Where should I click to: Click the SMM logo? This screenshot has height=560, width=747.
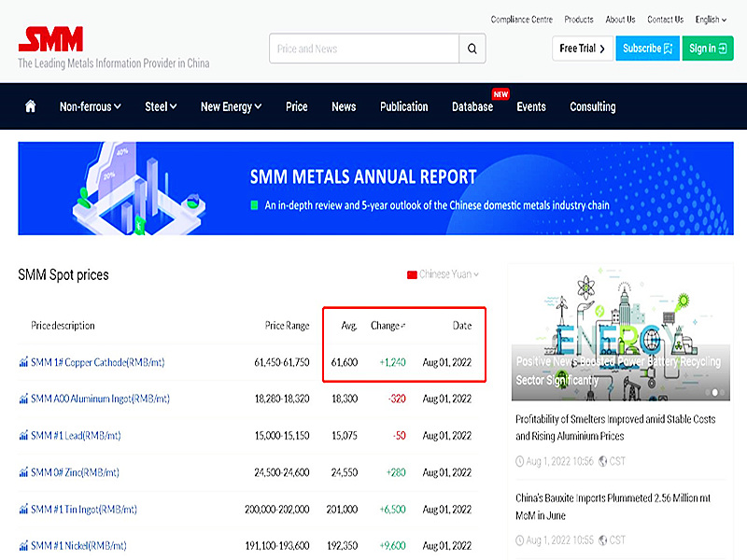pos(51,39)
